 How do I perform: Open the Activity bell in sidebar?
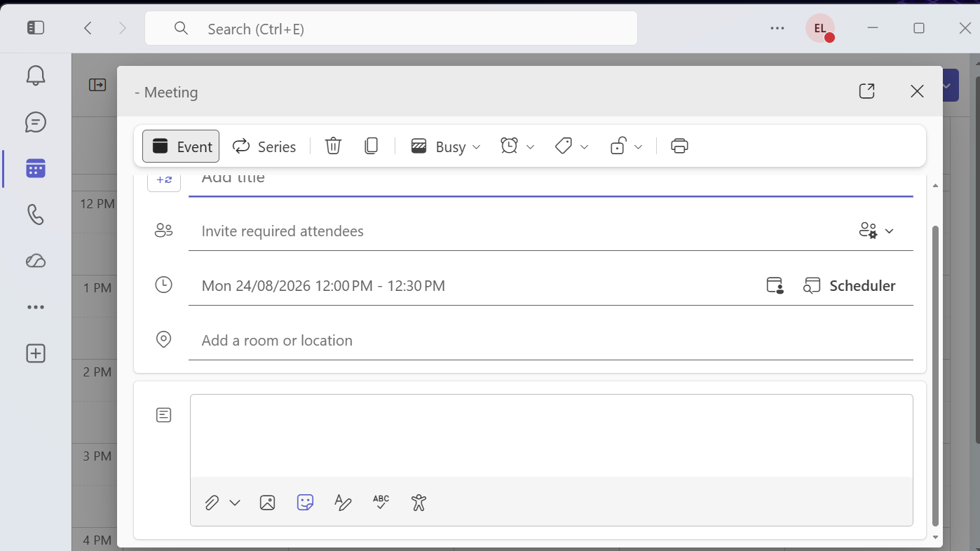pyautogui.click(x=36, y=75)
